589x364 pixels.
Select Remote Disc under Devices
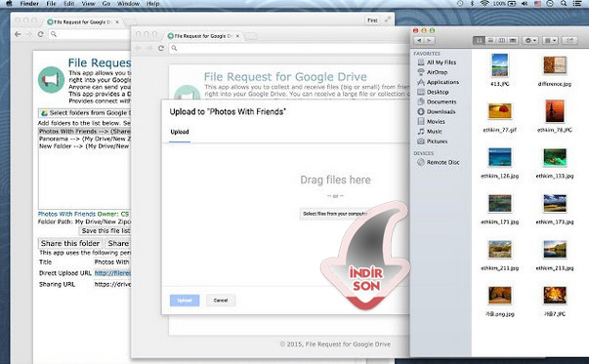point(439,163)
